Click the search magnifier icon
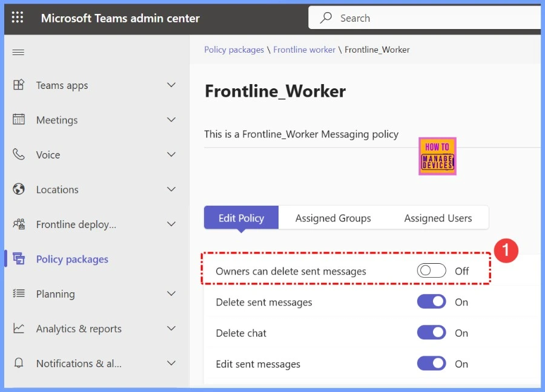 coord(326,18)
